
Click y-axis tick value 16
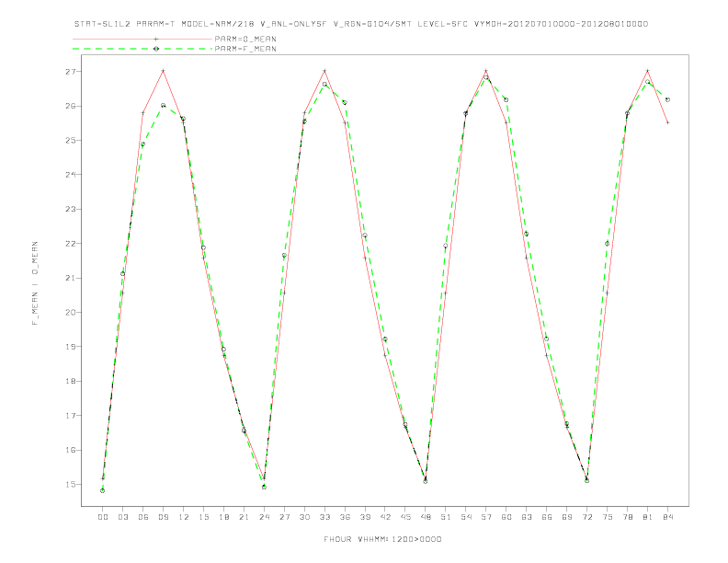coord(70,450)
